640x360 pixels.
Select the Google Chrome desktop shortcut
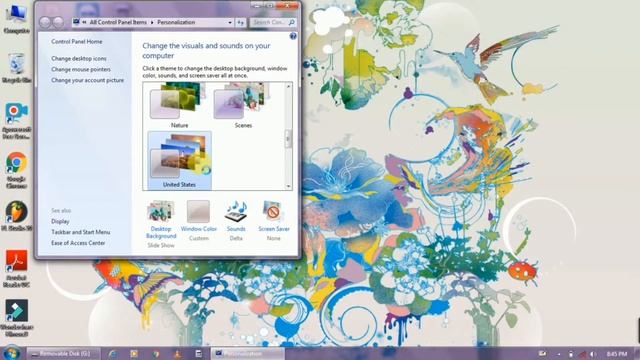[16, 170]
